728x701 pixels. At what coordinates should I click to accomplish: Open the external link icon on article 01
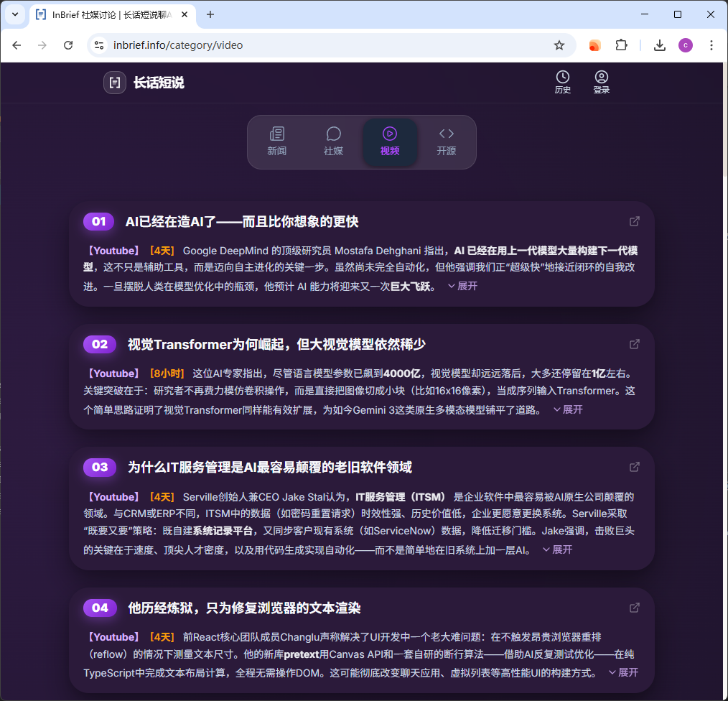[x=634, y=221]
